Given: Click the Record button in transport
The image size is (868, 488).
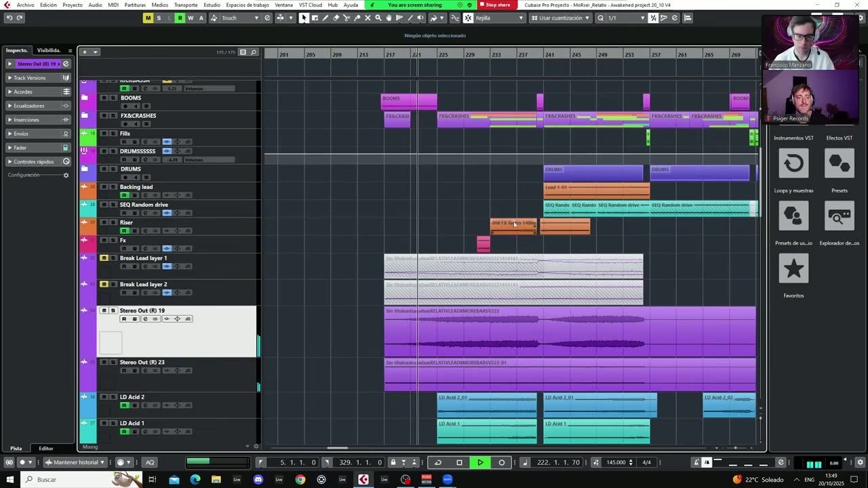Looking at the screenshot, I should click(502, 462).
